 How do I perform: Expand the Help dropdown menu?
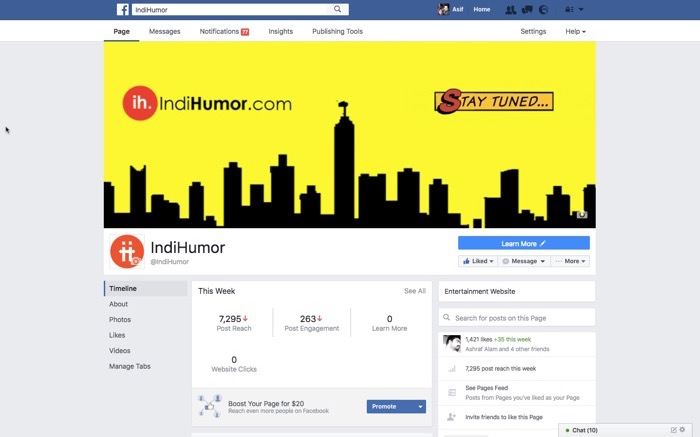(x=575, y=31)
